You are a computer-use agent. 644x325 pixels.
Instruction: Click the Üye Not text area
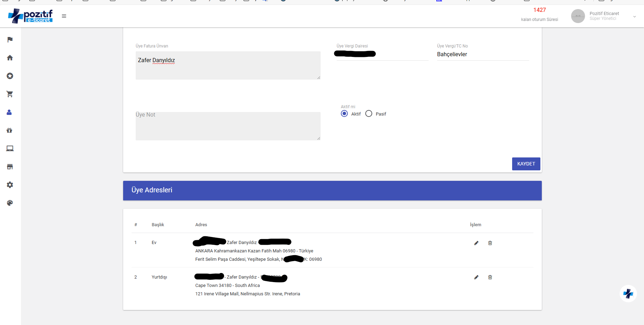[228, 126]
